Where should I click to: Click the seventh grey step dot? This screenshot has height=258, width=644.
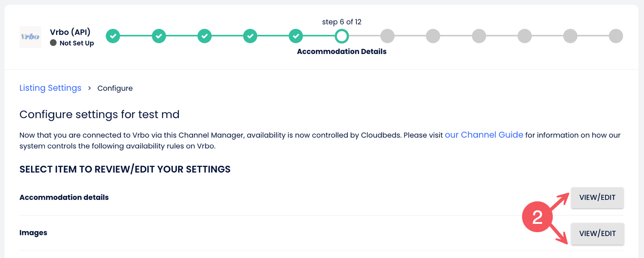point(388,36)
